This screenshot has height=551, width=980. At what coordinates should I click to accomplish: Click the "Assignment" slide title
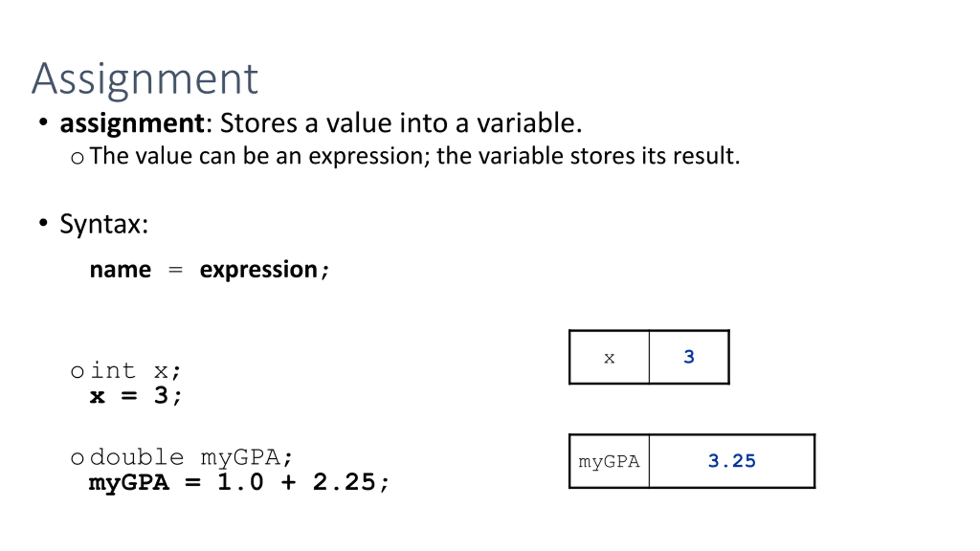click(x=145, y=79)
